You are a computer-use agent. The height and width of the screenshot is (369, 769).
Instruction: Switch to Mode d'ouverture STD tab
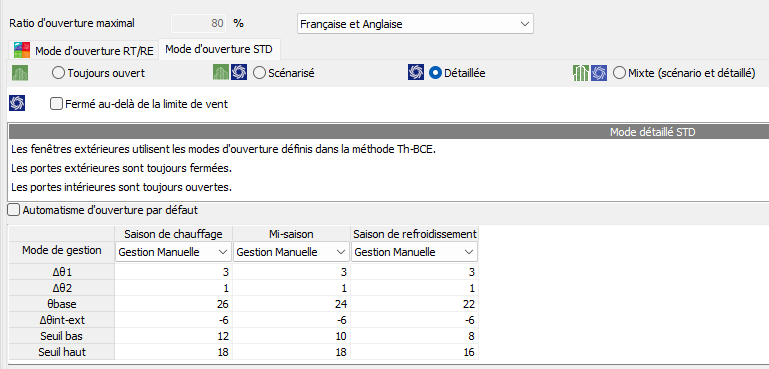220,49
